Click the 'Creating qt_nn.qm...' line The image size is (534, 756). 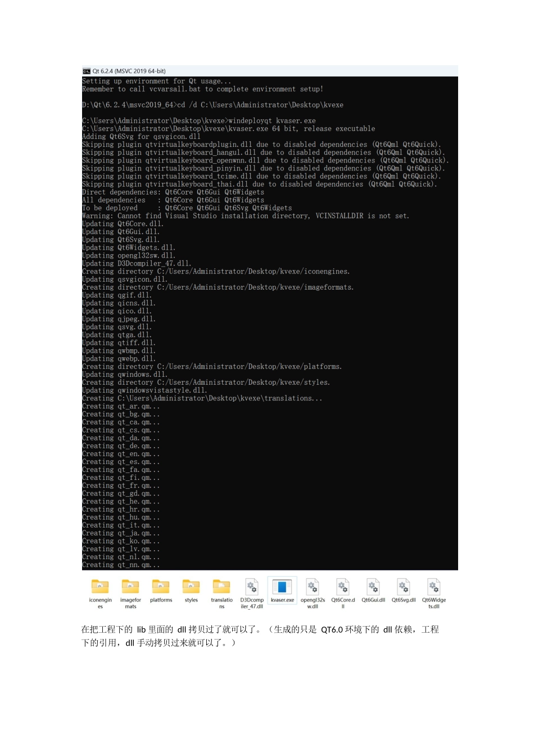coord(121,565)
